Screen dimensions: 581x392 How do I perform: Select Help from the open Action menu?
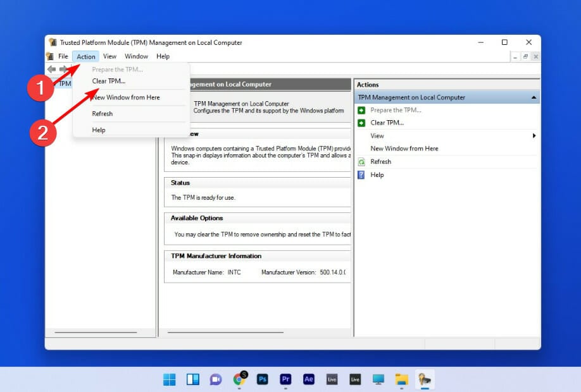click(98, 130)
